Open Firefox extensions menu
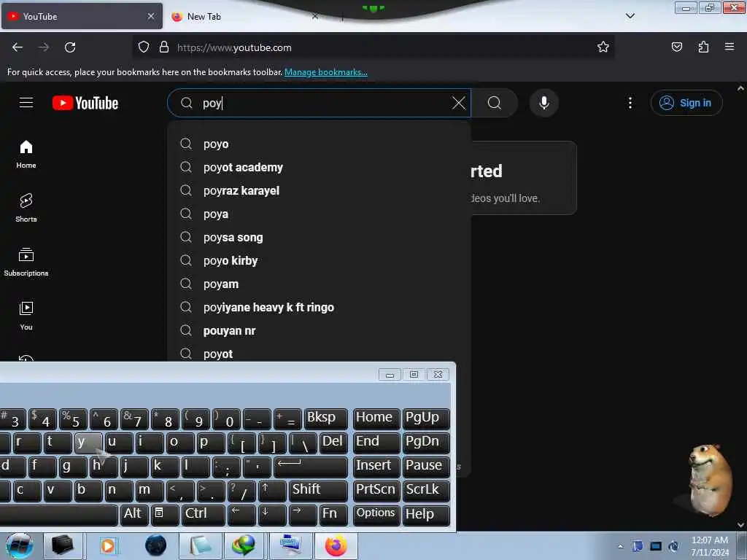The width and height of the screenshot is (747, 560). (703, 47)
